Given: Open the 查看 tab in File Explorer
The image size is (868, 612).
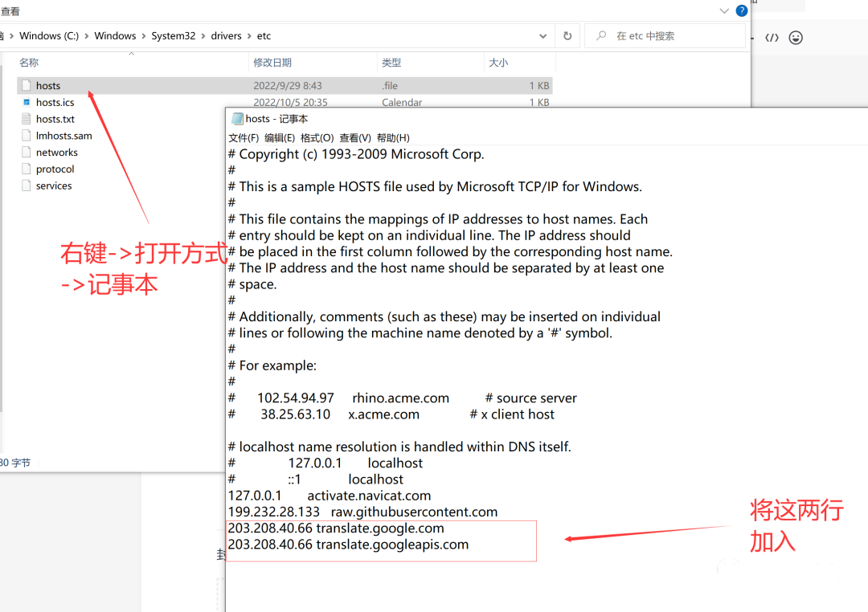Looking at the screenshot, I should point(10,11).
